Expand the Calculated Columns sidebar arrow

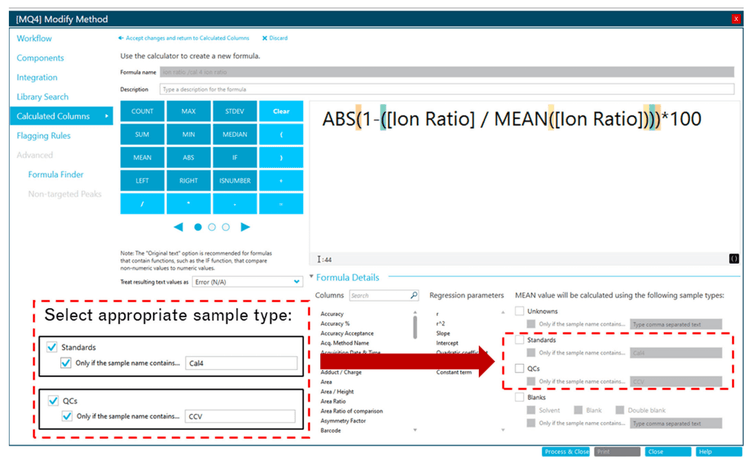coord(107,116)
